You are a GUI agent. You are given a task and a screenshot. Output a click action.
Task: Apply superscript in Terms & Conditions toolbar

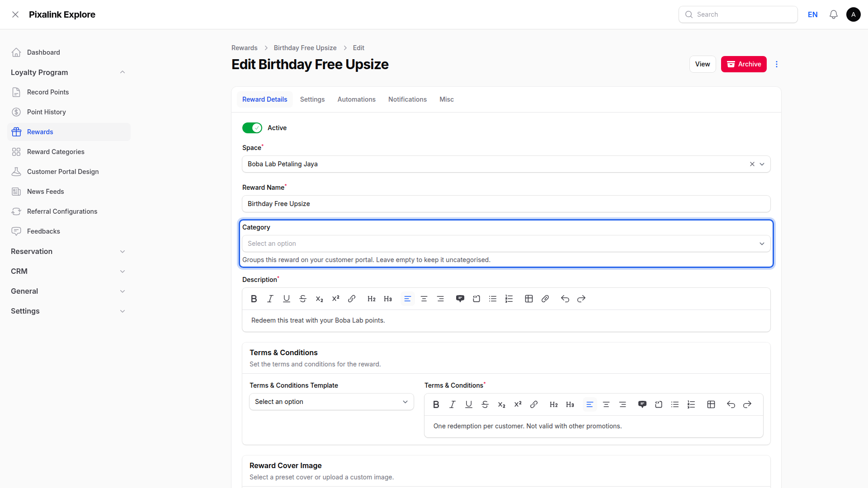pyautogui.click(x=518, y=404)
